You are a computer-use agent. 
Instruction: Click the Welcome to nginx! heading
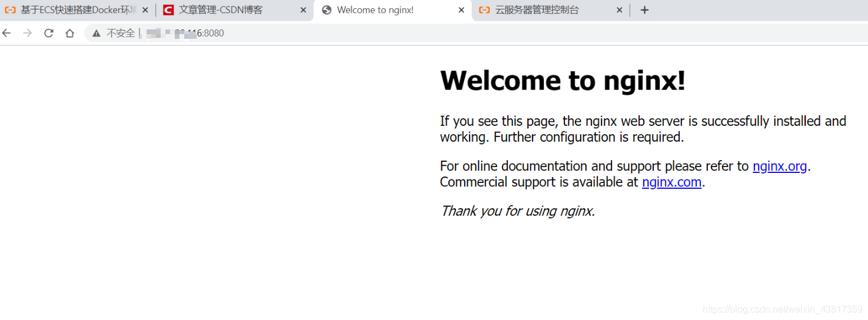coord(563,81)
